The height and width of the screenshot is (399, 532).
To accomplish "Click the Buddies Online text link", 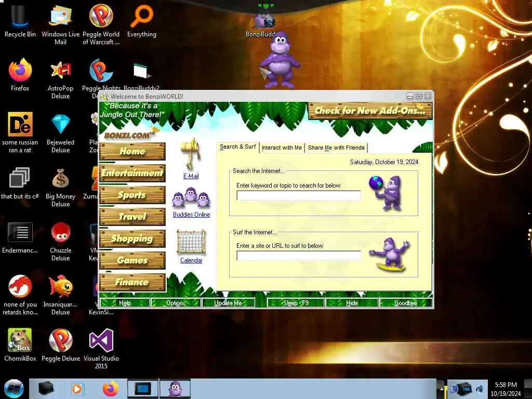I will pyautogui.click(x=191, y=215).
